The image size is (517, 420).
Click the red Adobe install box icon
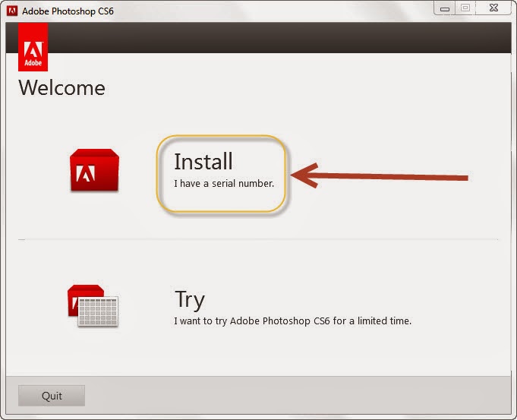(94, 170)
